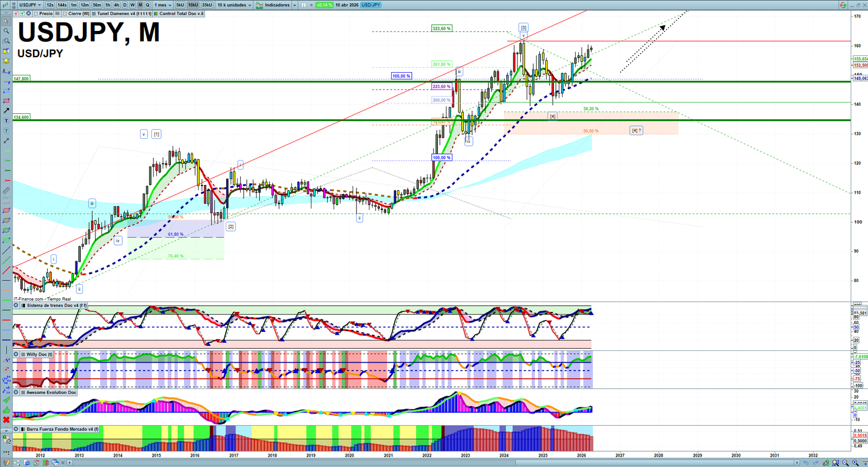
Task: Click the '10 abr 2026' date text
Action: pyautogui.click(x=347, y=5)
